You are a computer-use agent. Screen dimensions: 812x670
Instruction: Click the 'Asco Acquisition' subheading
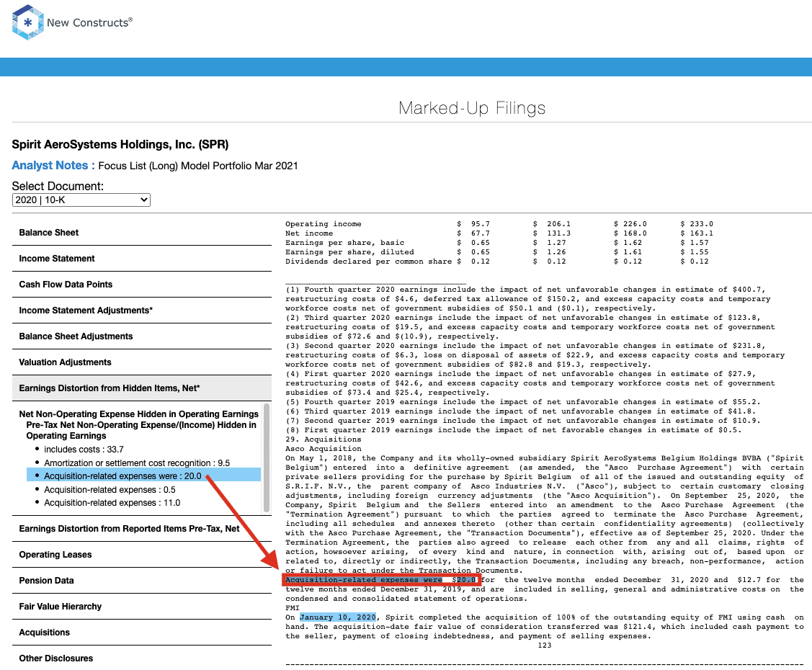click(323, 448)
